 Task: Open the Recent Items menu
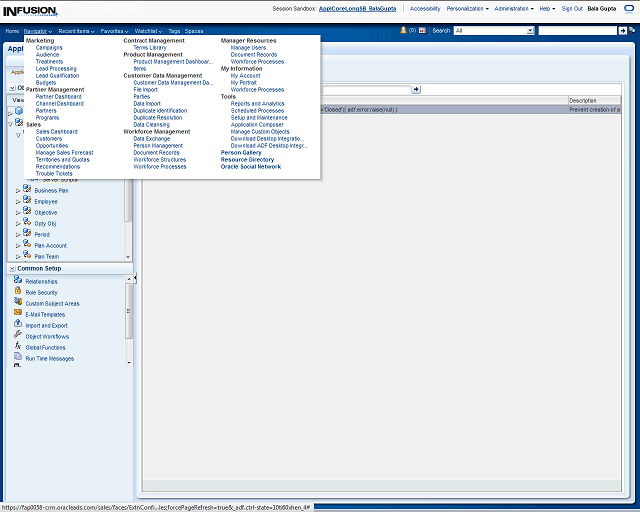click(x=76, y=31)
